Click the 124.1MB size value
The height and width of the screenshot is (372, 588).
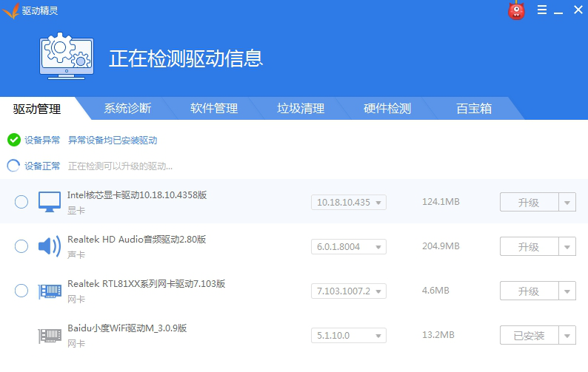tap(441, 202)
